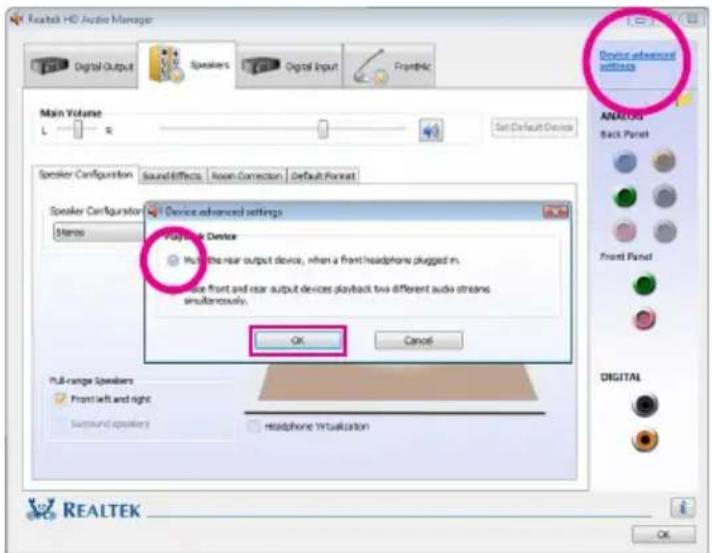
Task: Toggle the Front left and right checkbox
Action: (60, 399)
